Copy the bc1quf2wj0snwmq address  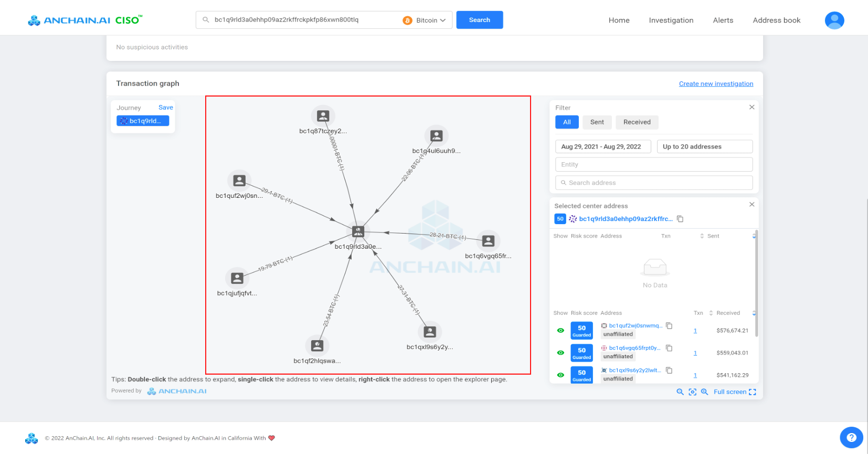coord(669,326)
